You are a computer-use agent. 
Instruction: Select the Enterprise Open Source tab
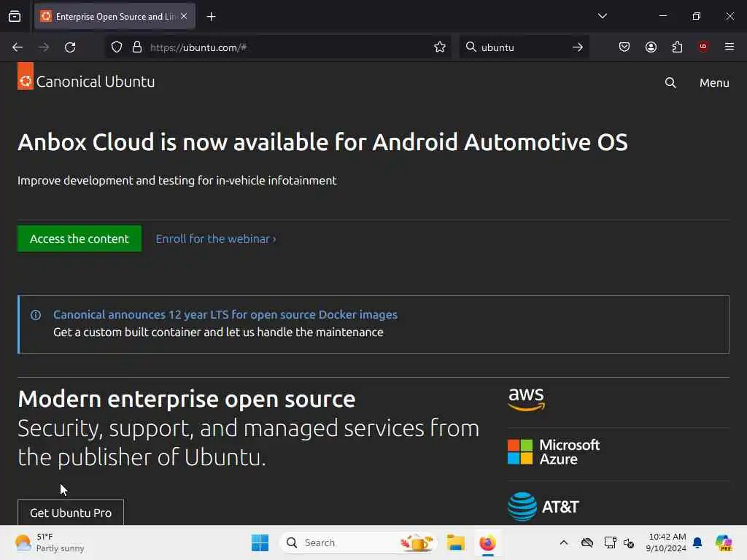tap(109, 16)
